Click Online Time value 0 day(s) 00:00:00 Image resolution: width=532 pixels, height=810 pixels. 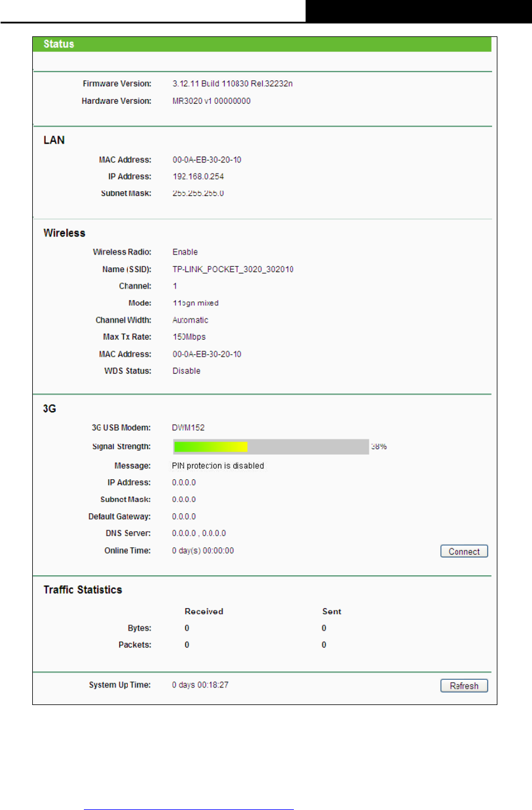coord(203,551)
